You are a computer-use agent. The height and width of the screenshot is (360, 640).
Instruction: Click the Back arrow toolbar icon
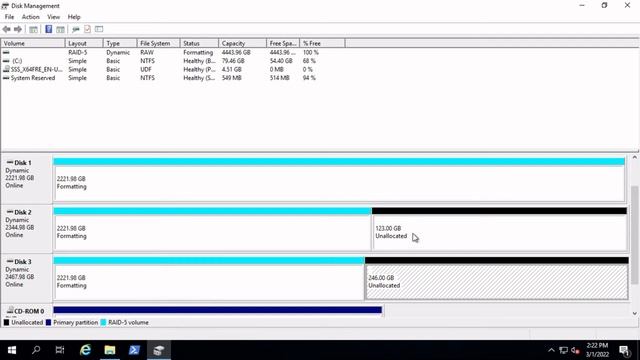click(7, 29)
